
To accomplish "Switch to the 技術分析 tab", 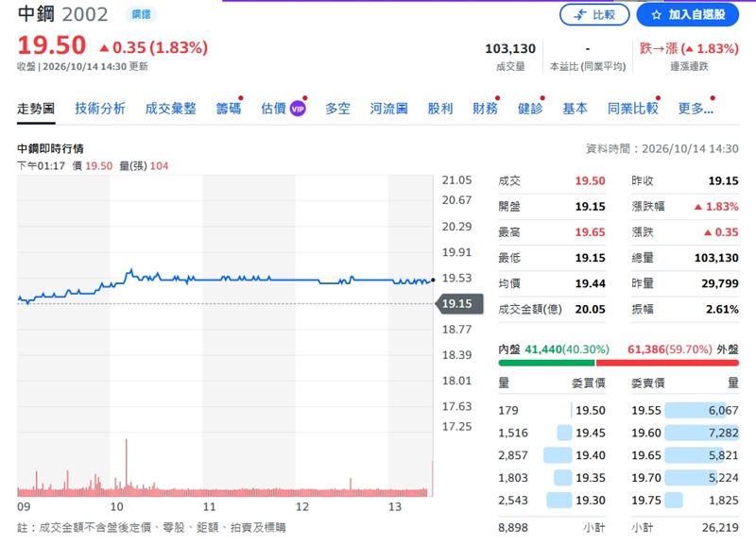I will coord(100,109).
